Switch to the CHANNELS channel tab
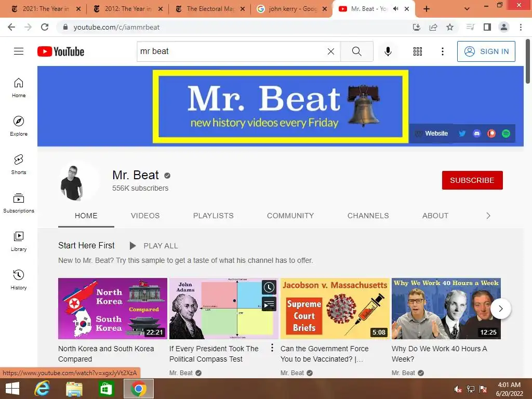Image resolution: width=532 pixels, height=399 pixels. tap(368, 216)
